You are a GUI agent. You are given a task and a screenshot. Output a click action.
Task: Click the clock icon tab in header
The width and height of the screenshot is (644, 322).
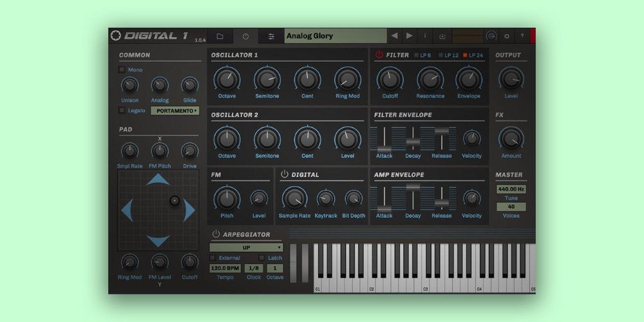pyautogui.click(x=245, y=36)
